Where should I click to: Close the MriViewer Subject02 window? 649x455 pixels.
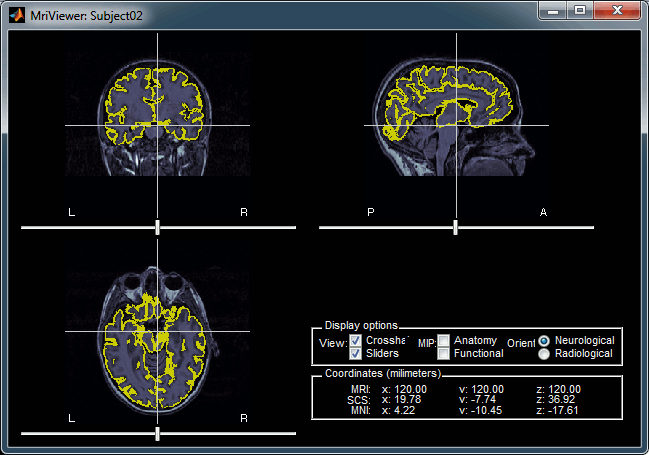coord(616,9)
